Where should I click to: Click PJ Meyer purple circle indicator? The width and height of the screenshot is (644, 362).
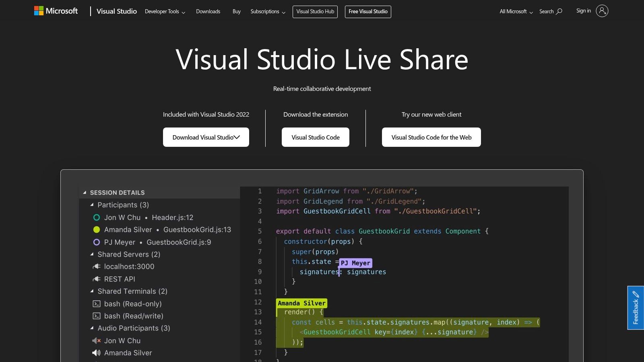pyautogui.click(x=97, y=242)
